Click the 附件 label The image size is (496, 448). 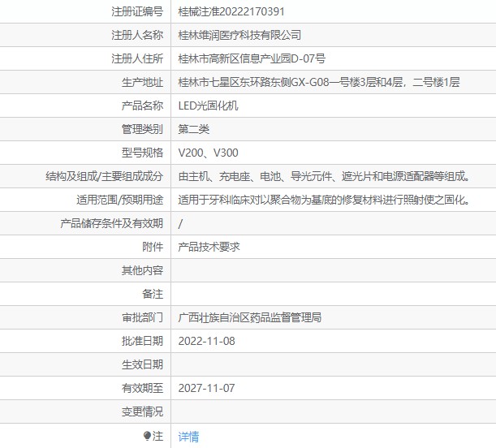[153, 247]
